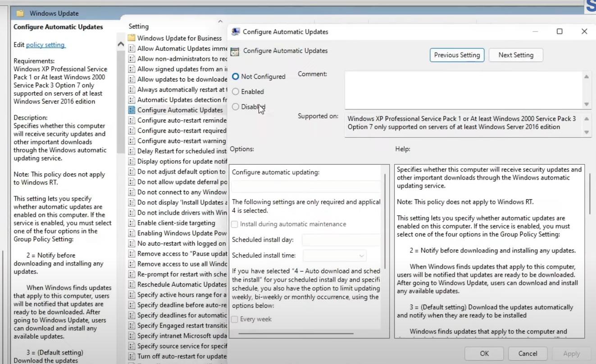This screenshot has height=364, width=596.
Task: Select Do not display 'Install Updates' row
Action: click(177, 202)
